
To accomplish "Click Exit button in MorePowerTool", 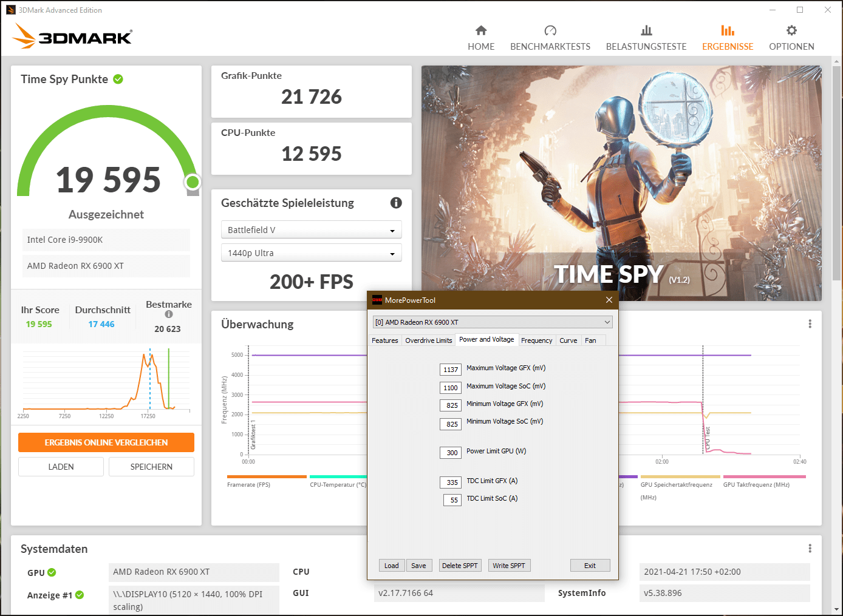I will pyautogui.click(x=590, y=566).
